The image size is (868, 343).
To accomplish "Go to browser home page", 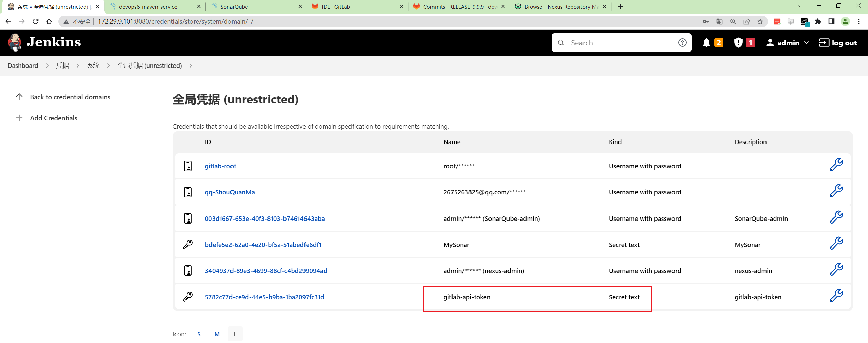I will tap(49, 21).
